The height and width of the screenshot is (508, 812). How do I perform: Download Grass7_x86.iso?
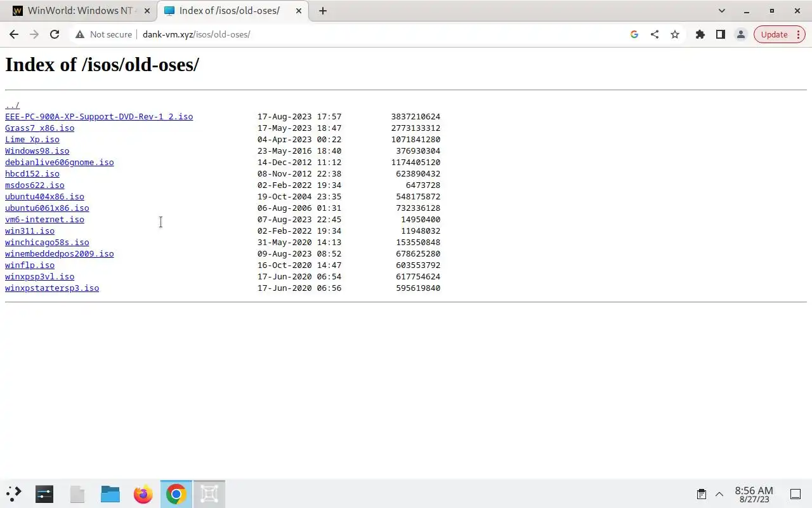click(39, 128)
